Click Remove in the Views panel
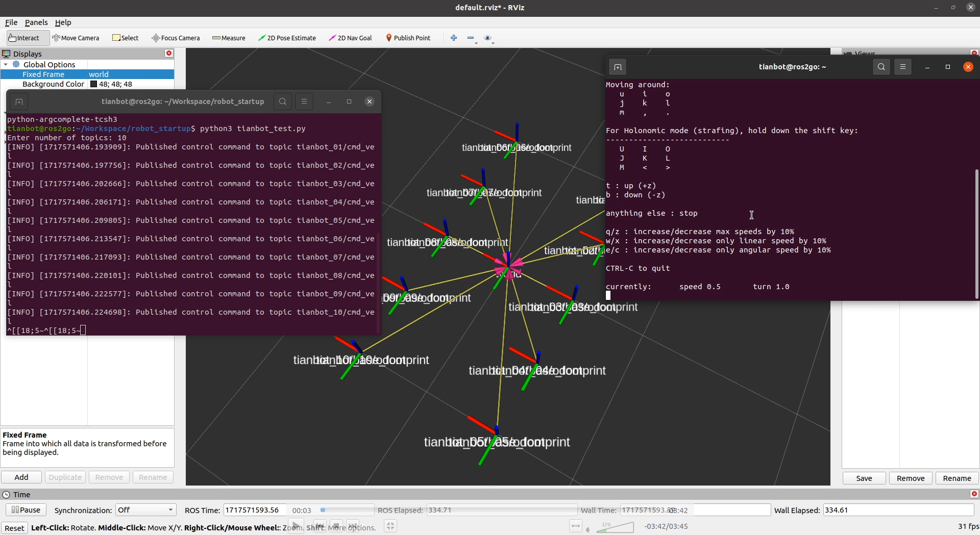 911,478
